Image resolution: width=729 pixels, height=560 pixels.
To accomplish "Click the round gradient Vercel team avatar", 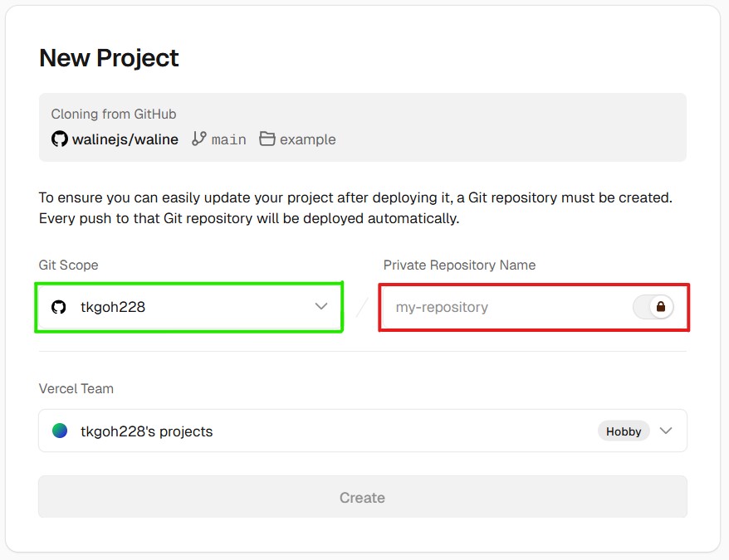I will (x=60, y=431).
